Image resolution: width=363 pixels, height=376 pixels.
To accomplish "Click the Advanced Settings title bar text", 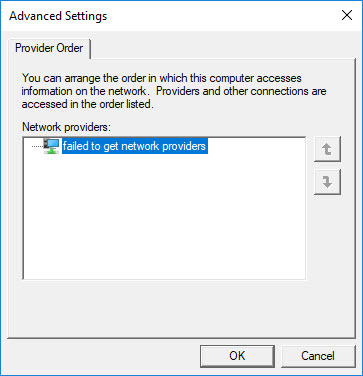I will (58, 16).
